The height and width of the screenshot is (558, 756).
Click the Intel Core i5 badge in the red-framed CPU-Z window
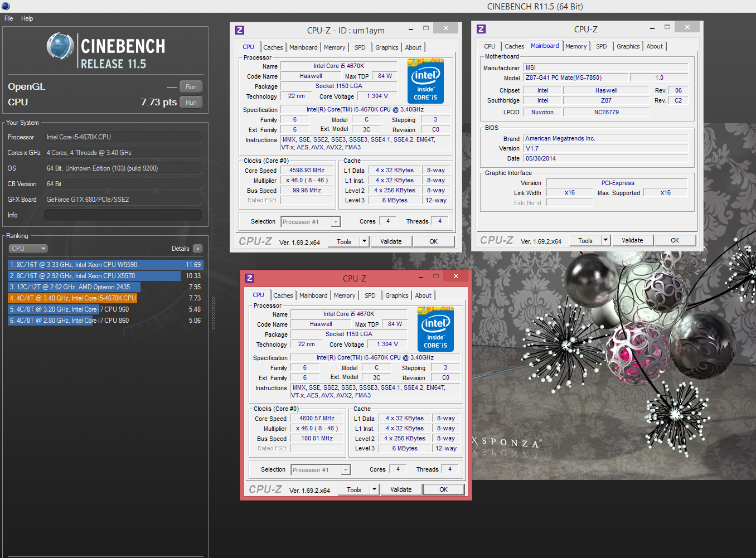tap(435, 329)
